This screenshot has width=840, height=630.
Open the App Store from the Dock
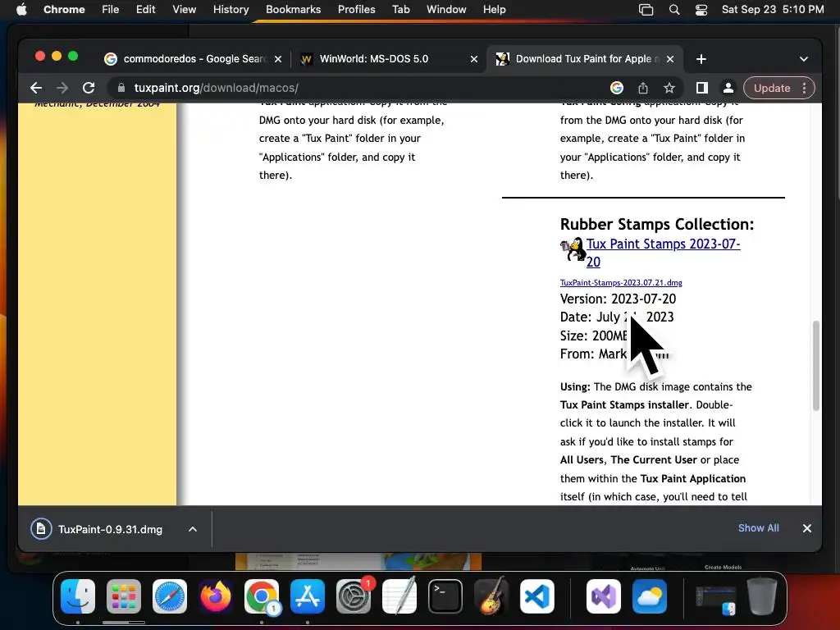coord(308,596)
